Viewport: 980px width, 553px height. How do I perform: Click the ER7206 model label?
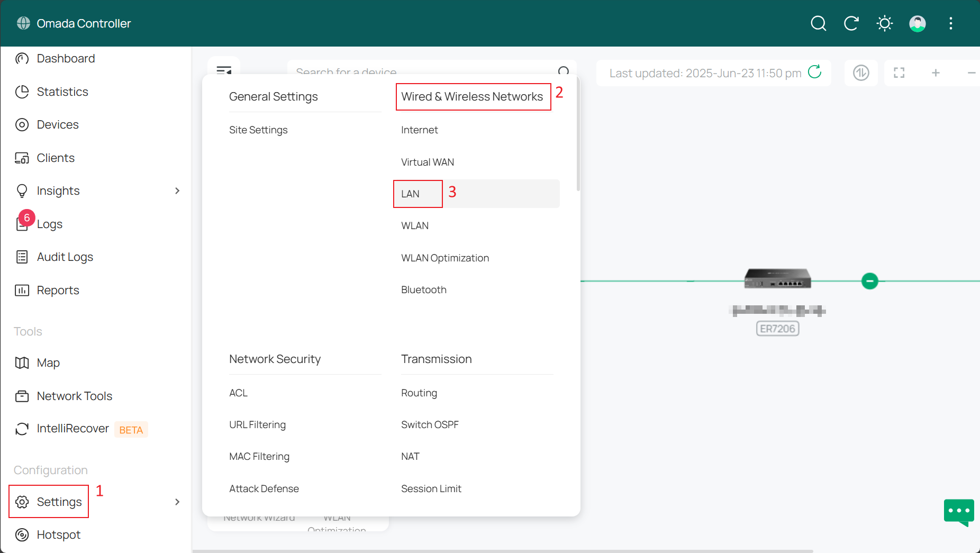coord(777,329)
